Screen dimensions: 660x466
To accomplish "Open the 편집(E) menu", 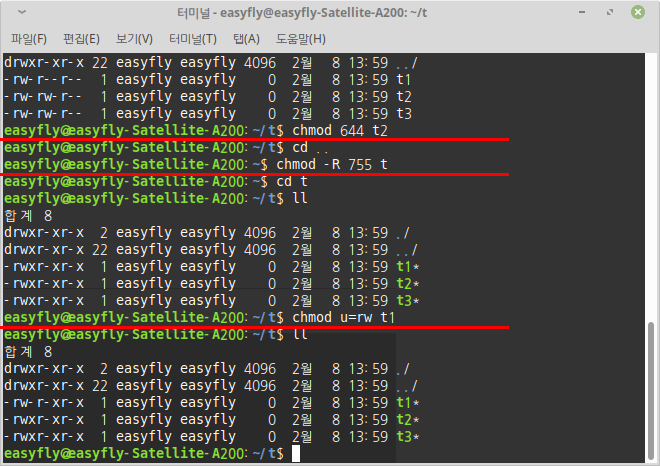I will pyautogui.click(x=81, y=39).
